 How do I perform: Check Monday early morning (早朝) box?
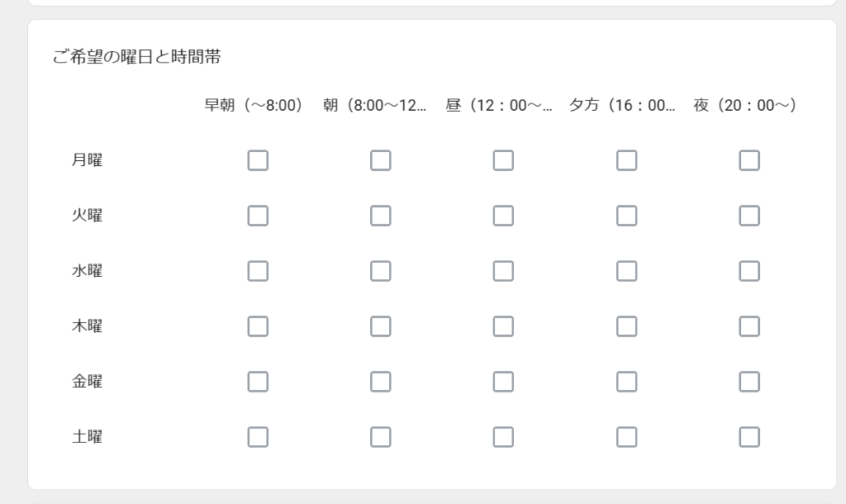(258, 160)
